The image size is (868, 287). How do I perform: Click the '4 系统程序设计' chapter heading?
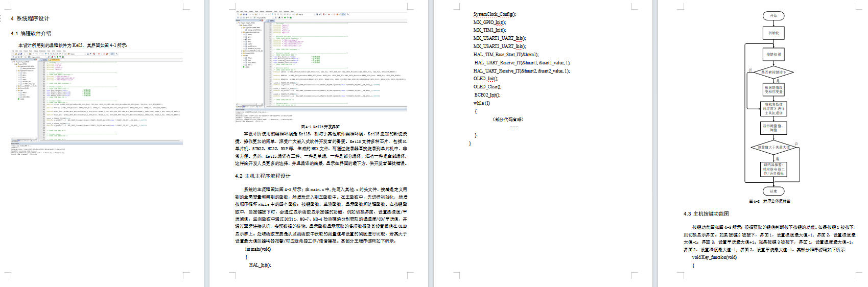click(30, 18)
